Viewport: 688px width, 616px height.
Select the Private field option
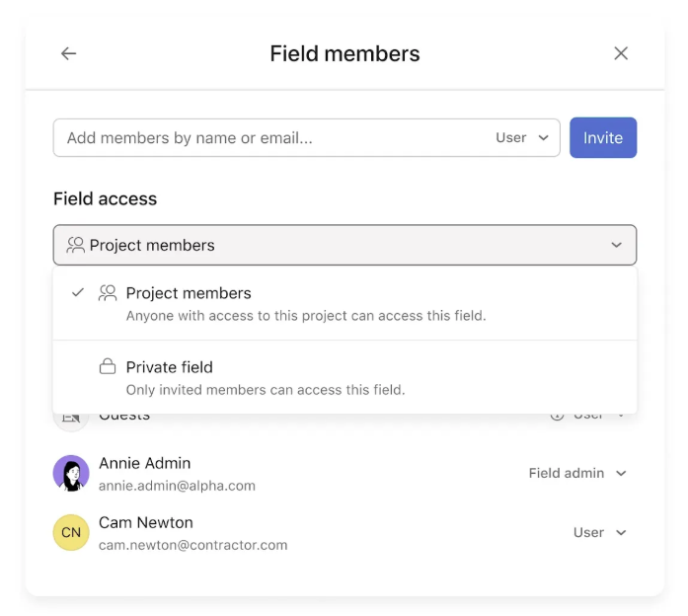tap(344, 378)
